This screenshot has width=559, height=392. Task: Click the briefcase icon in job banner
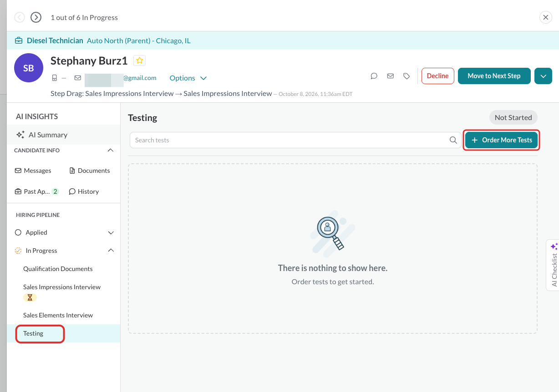19,40
